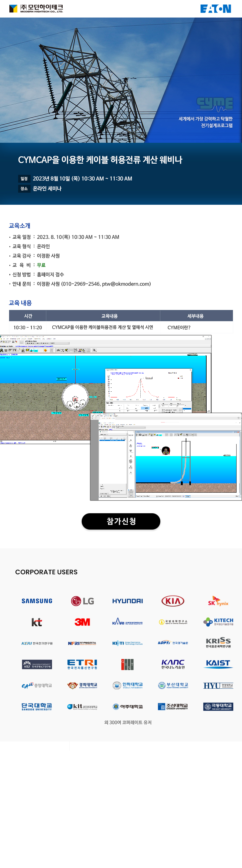242x868 pixels.
Task: Click the '장소' label badge on banner
Action: (x=24, y=189)
